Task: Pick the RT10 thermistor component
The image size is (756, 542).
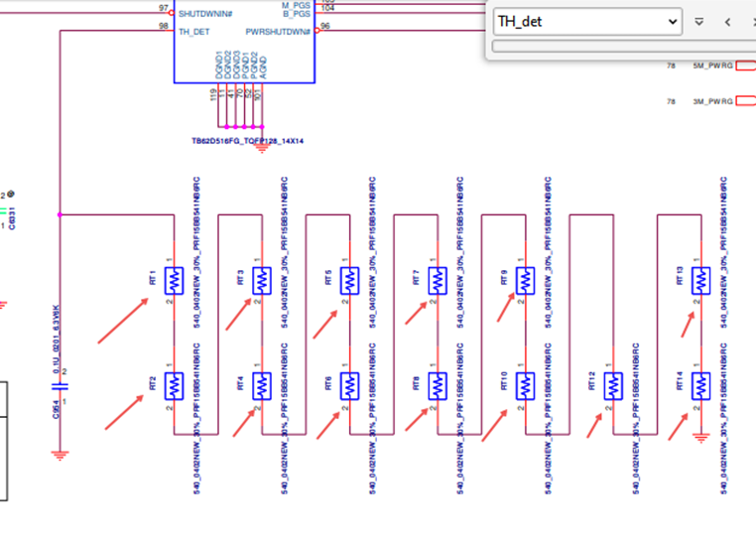Action: (525, 385)
